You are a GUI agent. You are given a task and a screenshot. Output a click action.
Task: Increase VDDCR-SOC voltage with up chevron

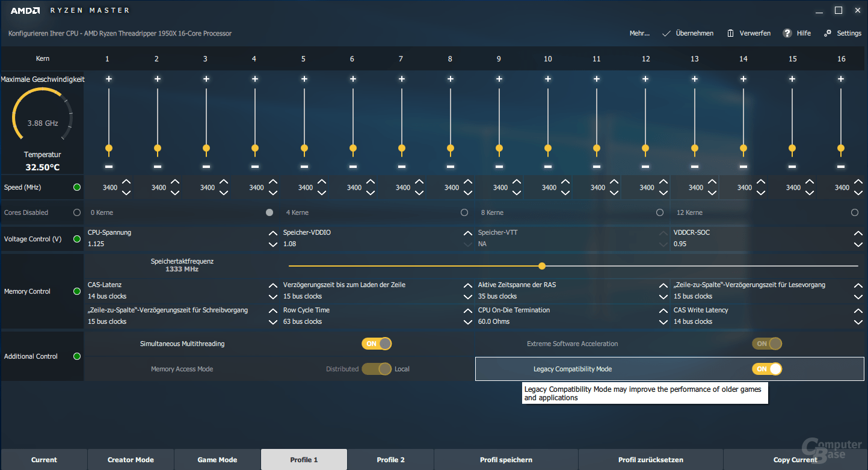[858, 233]
